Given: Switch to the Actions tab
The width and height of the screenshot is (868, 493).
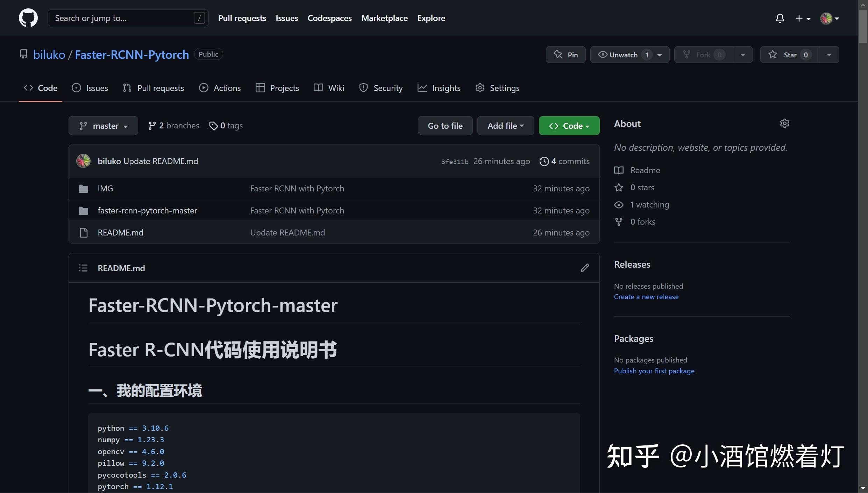Looking at the screenshot, I should click(220, 88).
